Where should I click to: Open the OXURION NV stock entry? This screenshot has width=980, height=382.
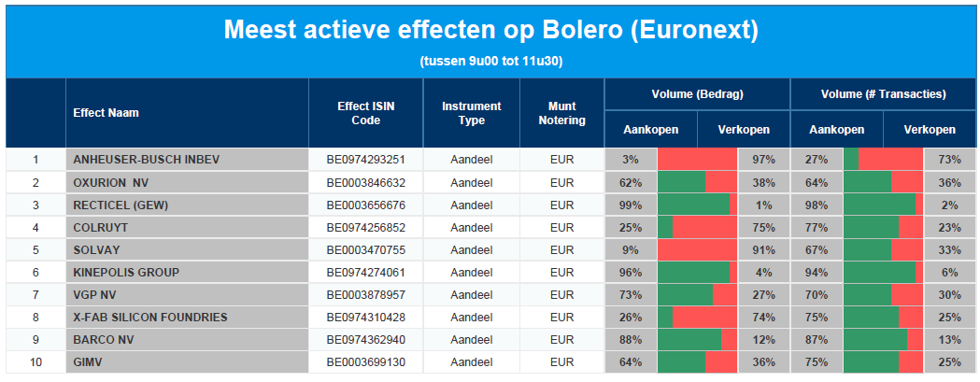click(110, 182)
